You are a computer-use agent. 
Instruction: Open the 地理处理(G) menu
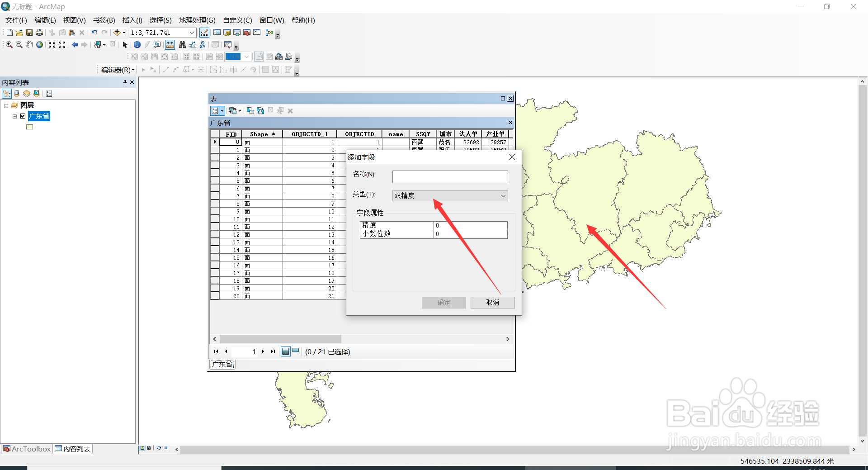pyautogui.click(x=197, y=20)
